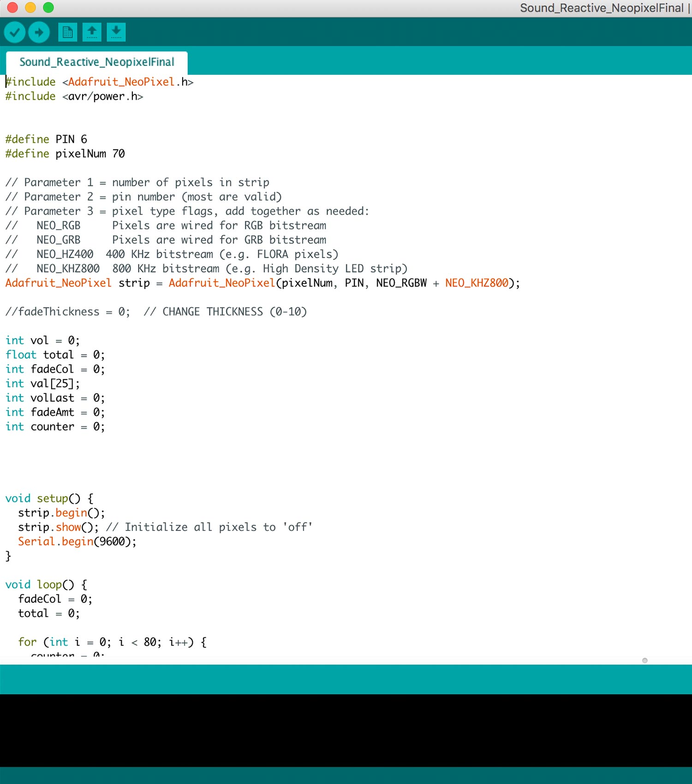Create a new sketch with New icon
This screenshot has width=692, height=784.
click(68, 32)
